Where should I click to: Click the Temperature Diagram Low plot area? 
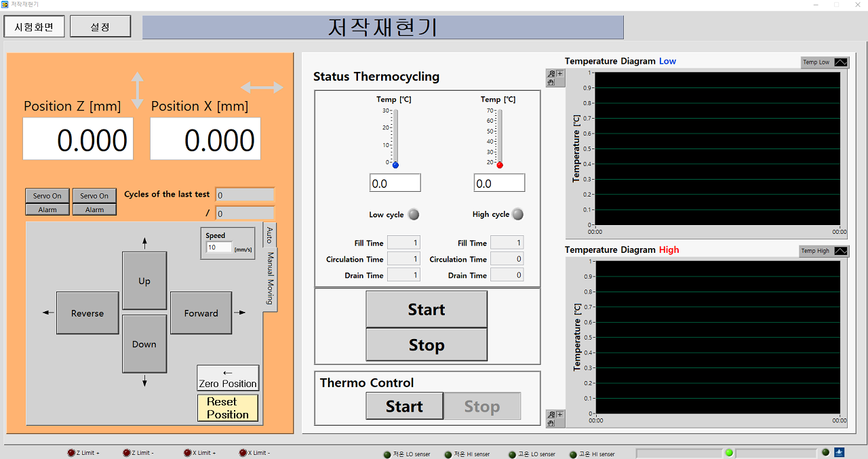pyautogui.click(x=717, y=148)
